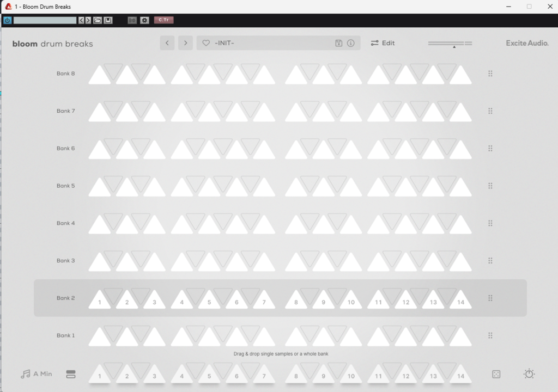
Task: Adjust the master volume slider
Action: pos(450,44)
